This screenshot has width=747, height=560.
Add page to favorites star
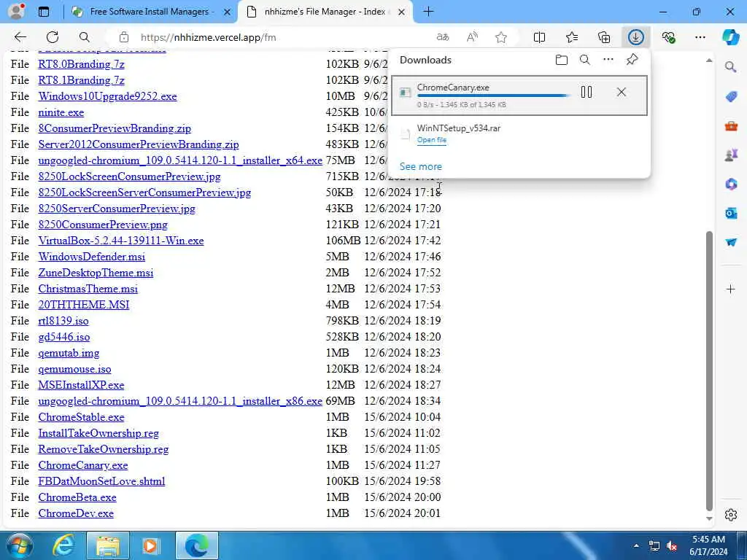pos(501,37)
